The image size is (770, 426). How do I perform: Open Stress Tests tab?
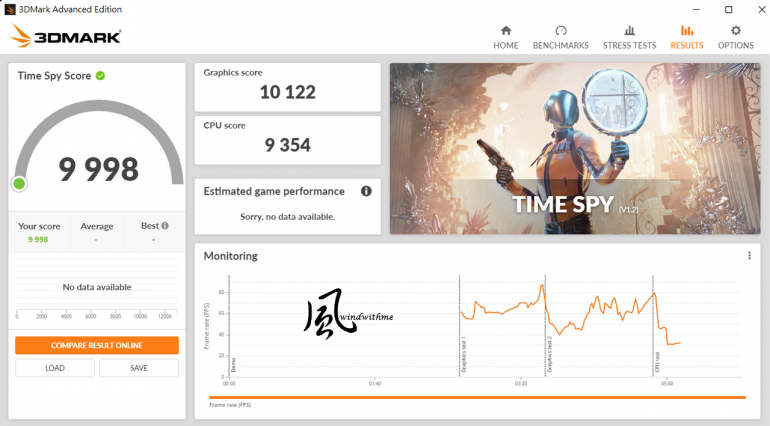coord(629,38)
